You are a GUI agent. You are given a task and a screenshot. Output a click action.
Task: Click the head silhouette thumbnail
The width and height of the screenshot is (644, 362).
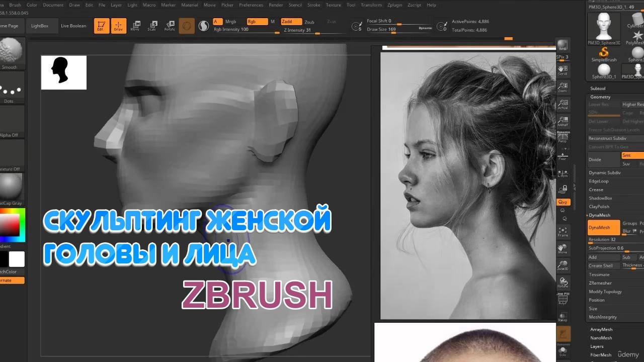coord(64,72)
